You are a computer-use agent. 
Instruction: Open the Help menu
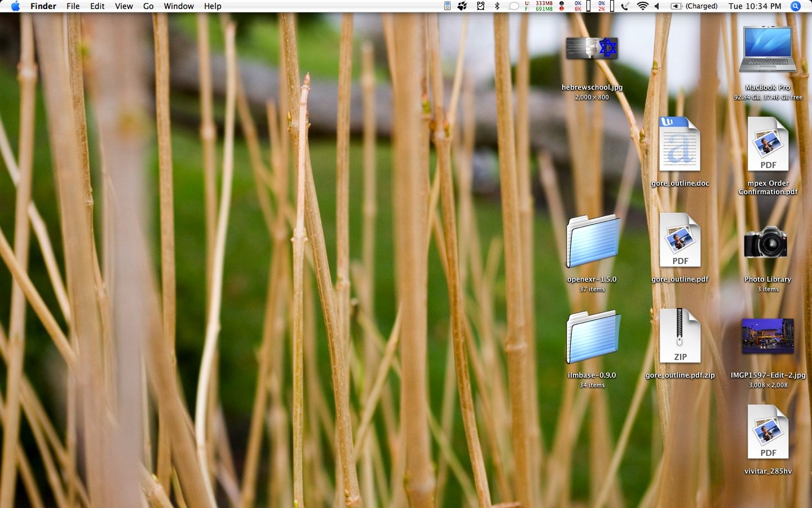[213, 6]
